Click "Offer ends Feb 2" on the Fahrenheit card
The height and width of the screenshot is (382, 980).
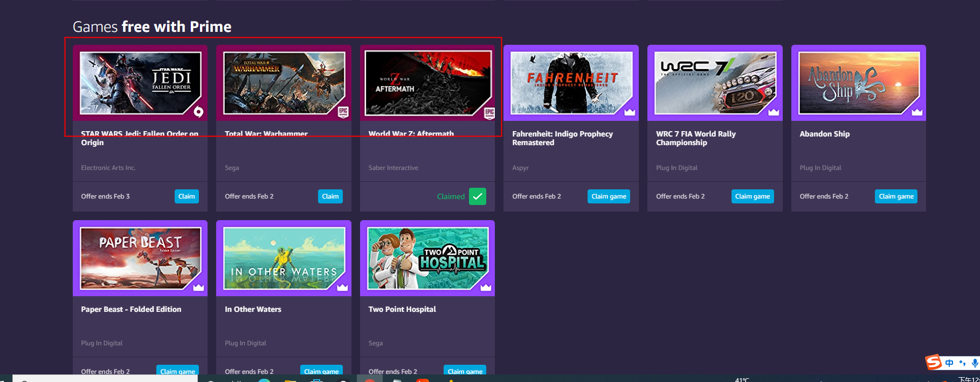point(536,196)
